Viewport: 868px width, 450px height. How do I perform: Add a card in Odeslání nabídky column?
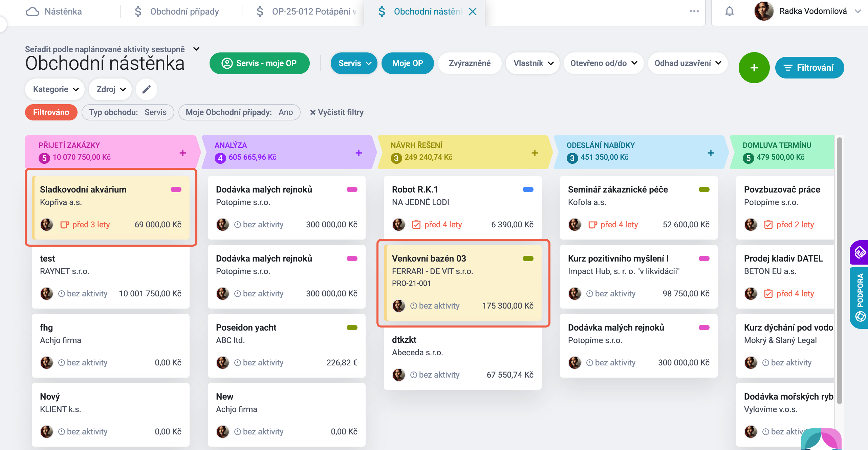pos(711,153)
